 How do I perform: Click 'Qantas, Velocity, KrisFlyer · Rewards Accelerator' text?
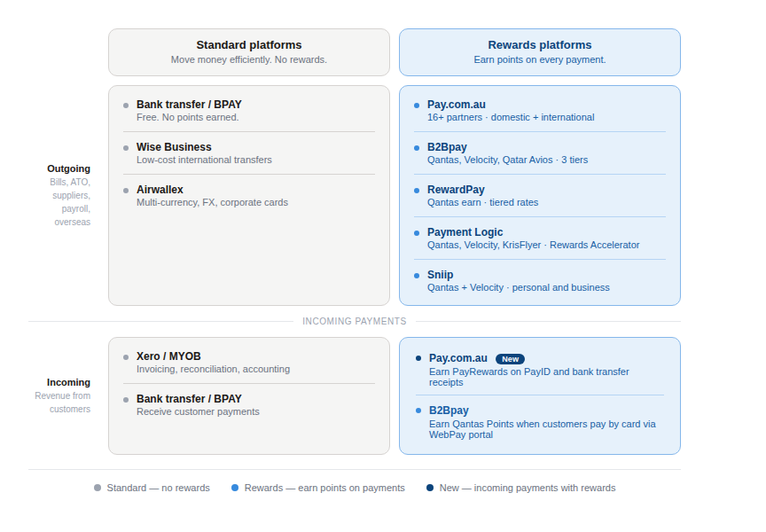click(534, 245)
